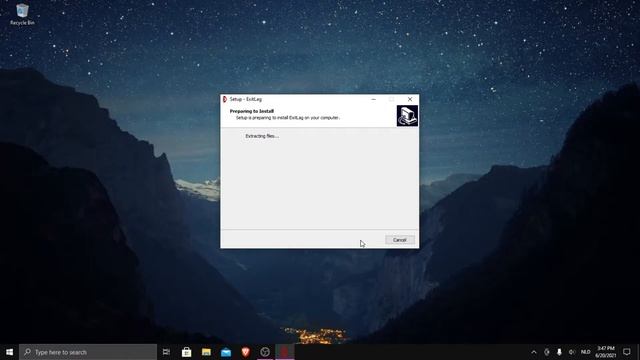Image resolution: width=640 pixels, height=360 pixels.
Task: Click the Show desktop sliver in taskbar
Action: coord(638,352)
